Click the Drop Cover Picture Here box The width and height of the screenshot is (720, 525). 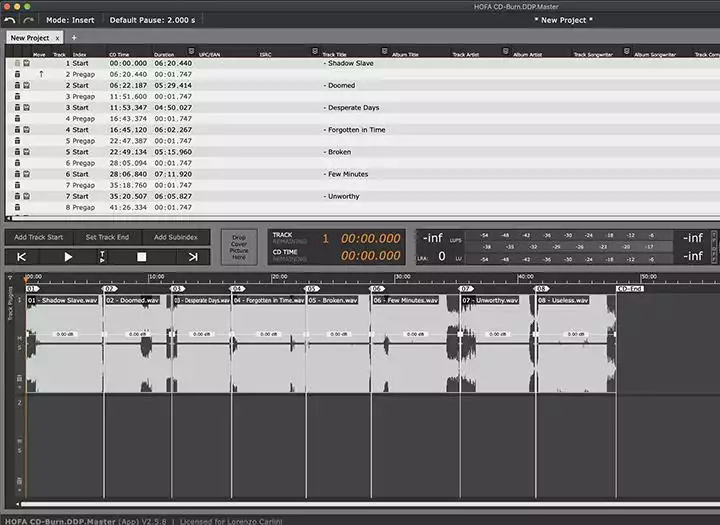(x=239, y=247)
